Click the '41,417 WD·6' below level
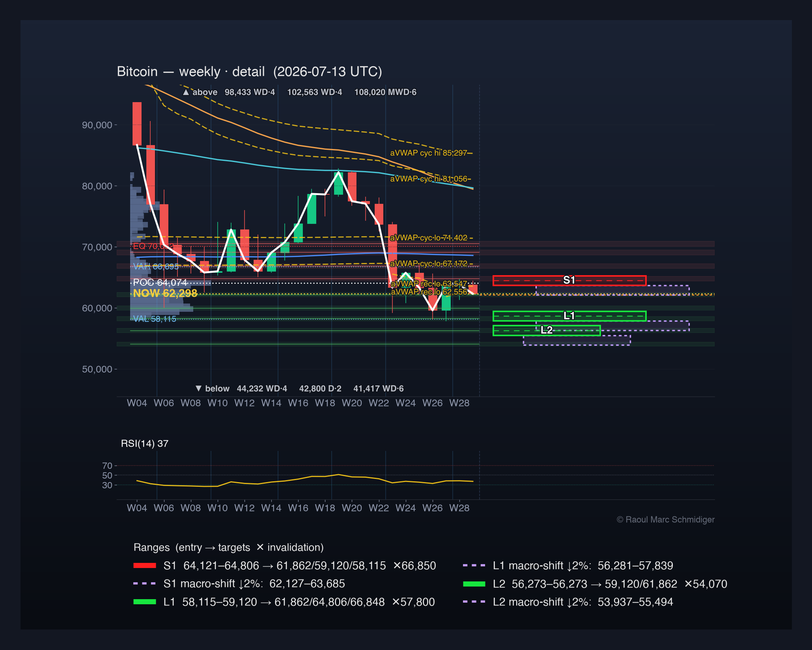The image size is (812, 650). [379, 389]
